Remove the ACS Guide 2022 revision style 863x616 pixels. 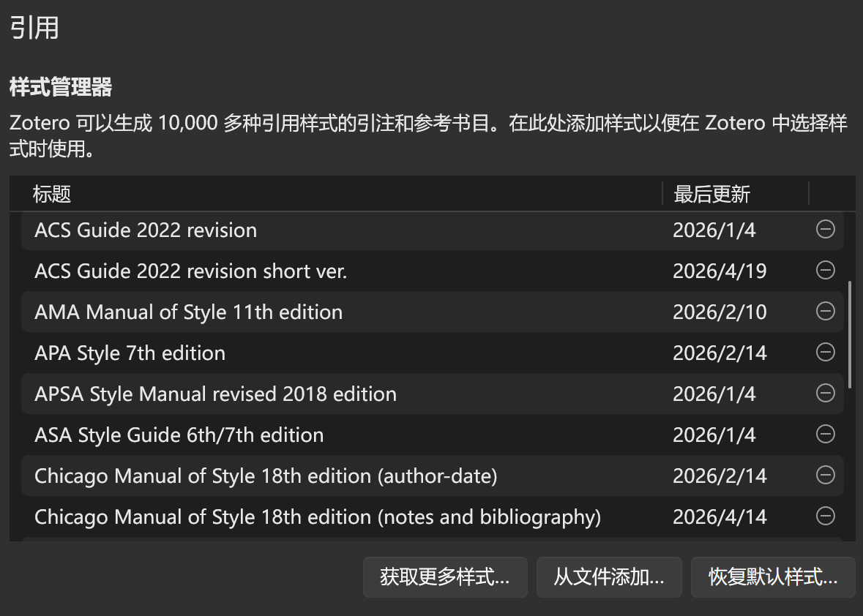point(825,229)
